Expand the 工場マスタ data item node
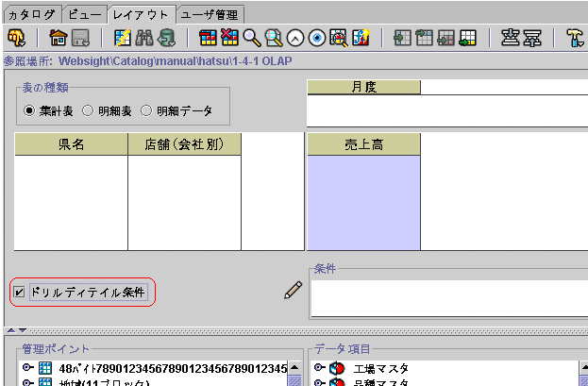 click(320, 367)
